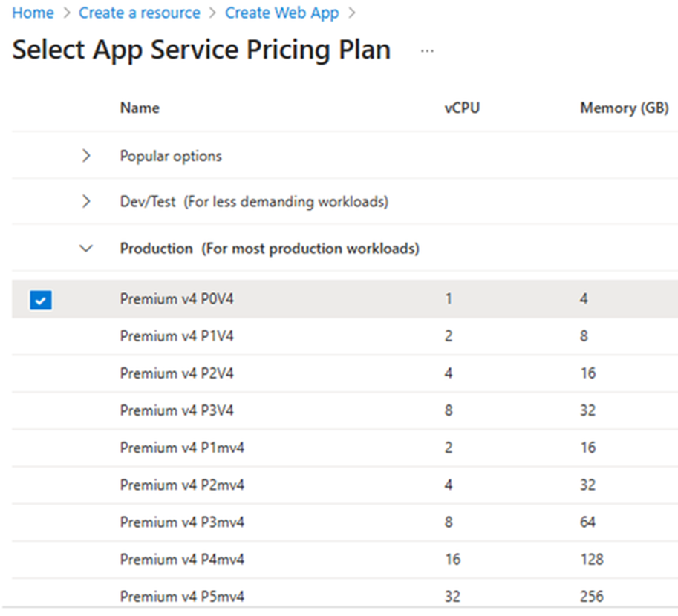Select the Premium v4 P2V4 plan
This screenshot has height=616, width=678.
point(177,373)
